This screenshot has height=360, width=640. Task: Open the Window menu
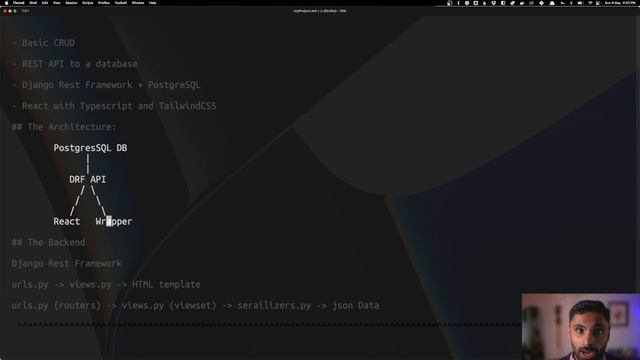[x=138, y=3]
